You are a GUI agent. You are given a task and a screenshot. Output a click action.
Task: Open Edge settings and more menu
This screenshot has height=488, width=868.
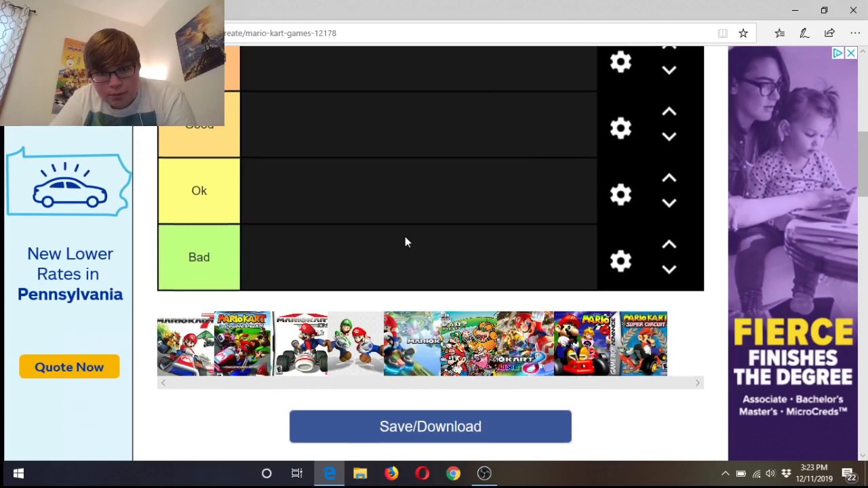[x=855, y=33]
